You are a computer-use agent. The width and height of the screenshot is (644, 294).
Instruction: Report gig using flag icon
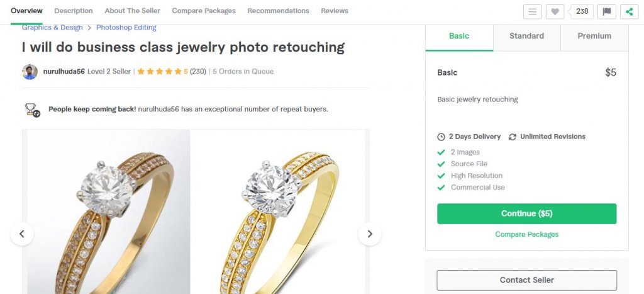click(606, 11)
